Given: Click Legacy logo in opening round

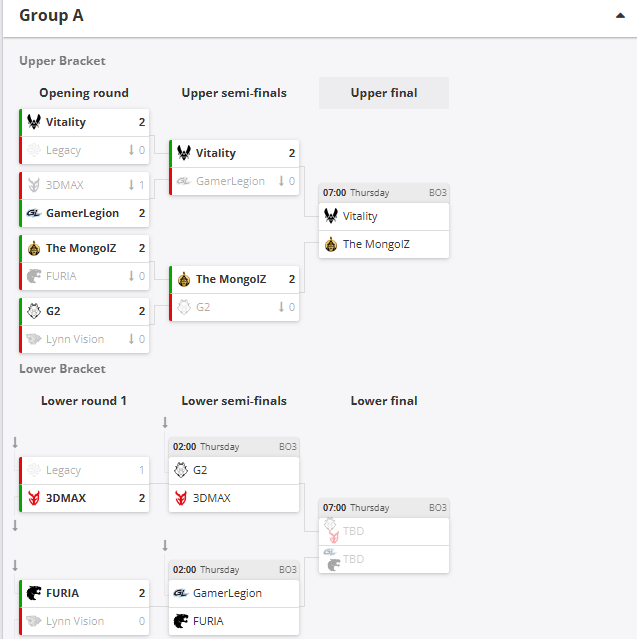Looking at the screenshot, I should (34, 150).
